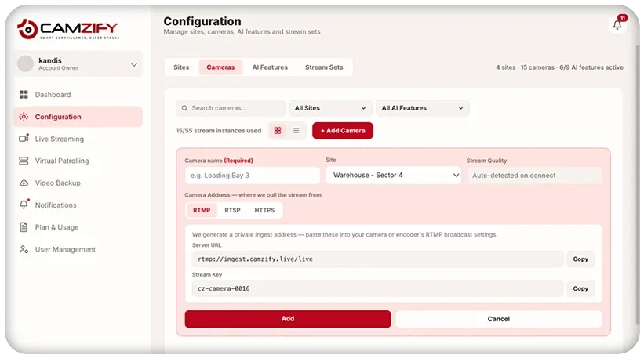Click the red Add button
Image resolution: width=644 pixels, height=362 pixels.
click(288, 319)
